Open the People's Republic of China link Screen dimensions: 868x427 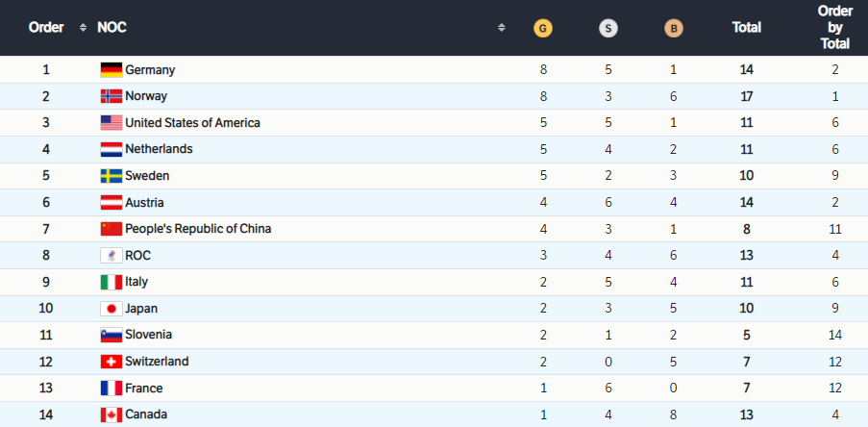198,229
